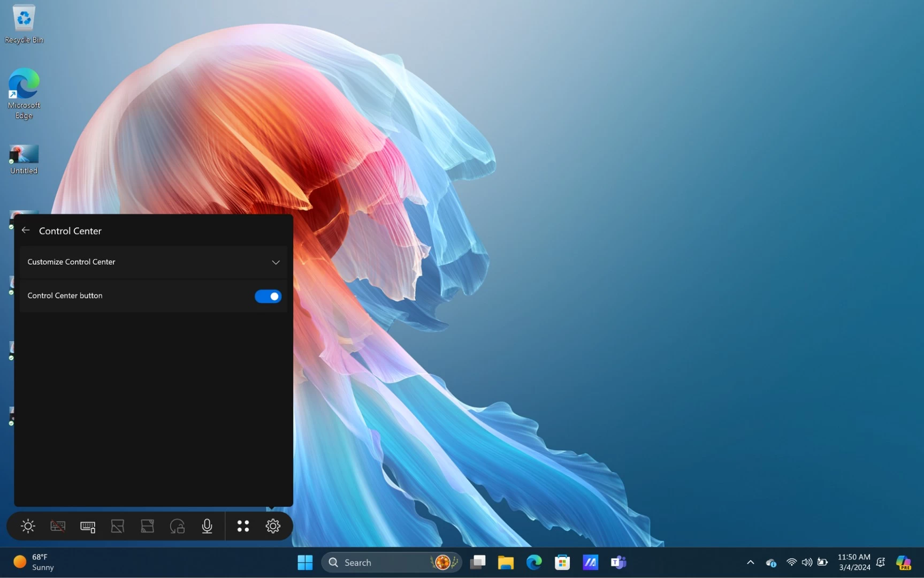Go back using the Control Center arrow
Viewport: 924px width, 578px height.
(x=26, y=230)
